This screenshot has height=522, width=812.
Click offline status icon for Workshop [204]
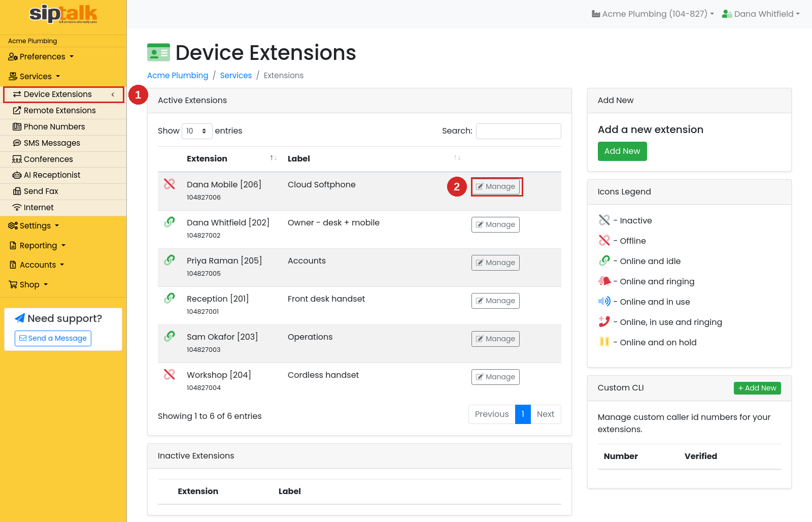[170, 374]
